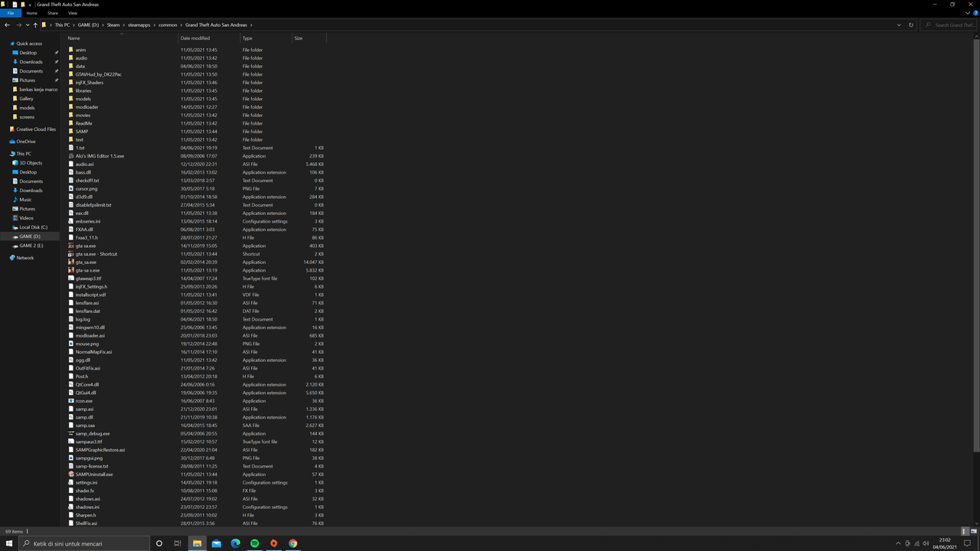The height and width of the screenshot is (551, 980).
Task: Select the Alci's IMG Editor 1.5.exe icon
Action: [x=71, y=156]
